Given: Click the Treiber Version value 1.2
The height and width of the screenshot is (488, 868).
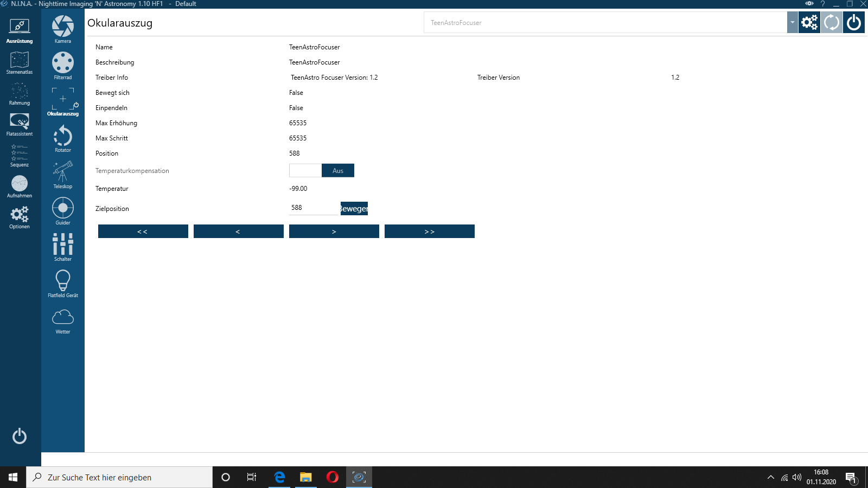Looking at the screenshot, I should 675,78.
